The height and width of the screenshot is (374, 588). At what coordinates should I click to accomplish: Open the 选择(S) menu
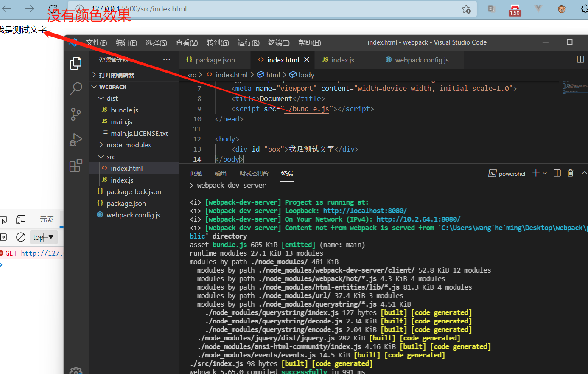(156, 42)
